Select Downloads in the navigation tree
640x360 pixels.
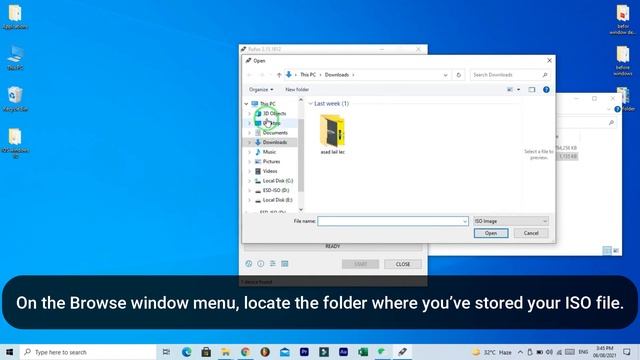(274, 142)
